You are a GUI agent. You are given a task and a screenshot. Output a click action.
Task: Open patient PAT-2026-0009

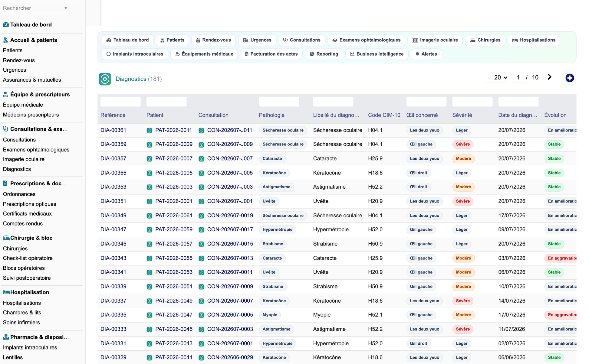174,144
